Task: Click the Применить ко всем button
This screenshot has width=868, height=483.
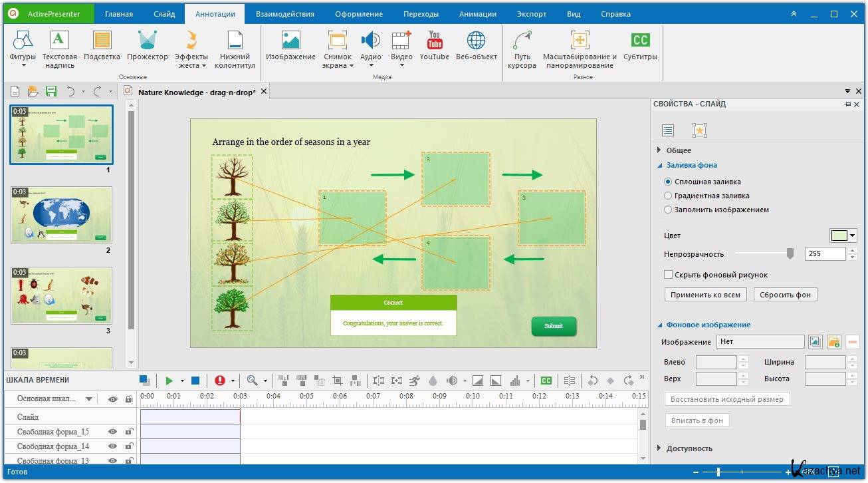Action: [x=705, y=295]
